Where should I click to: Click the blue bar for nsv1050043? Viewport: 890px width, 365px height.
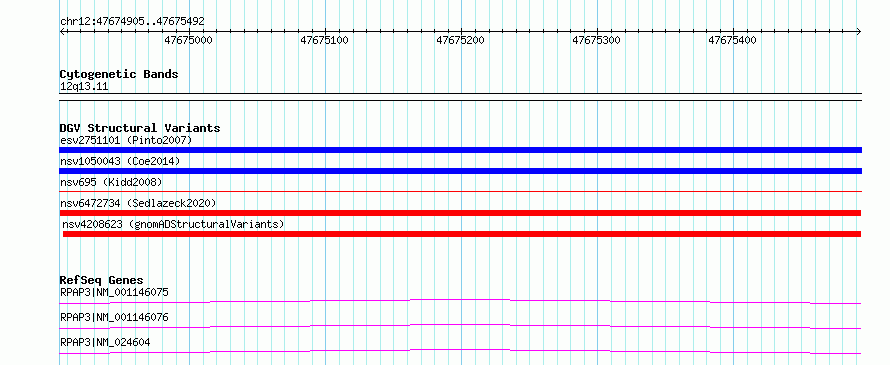pos(460,171)
